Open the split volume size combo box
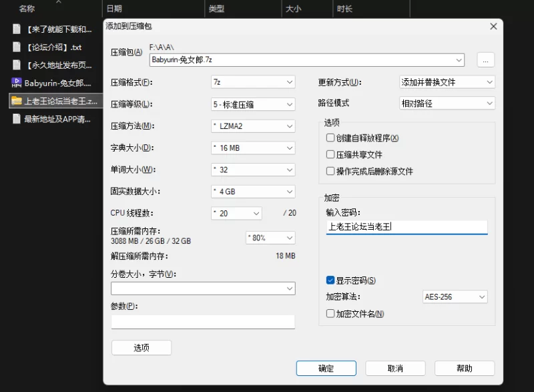 pos(203,288)
